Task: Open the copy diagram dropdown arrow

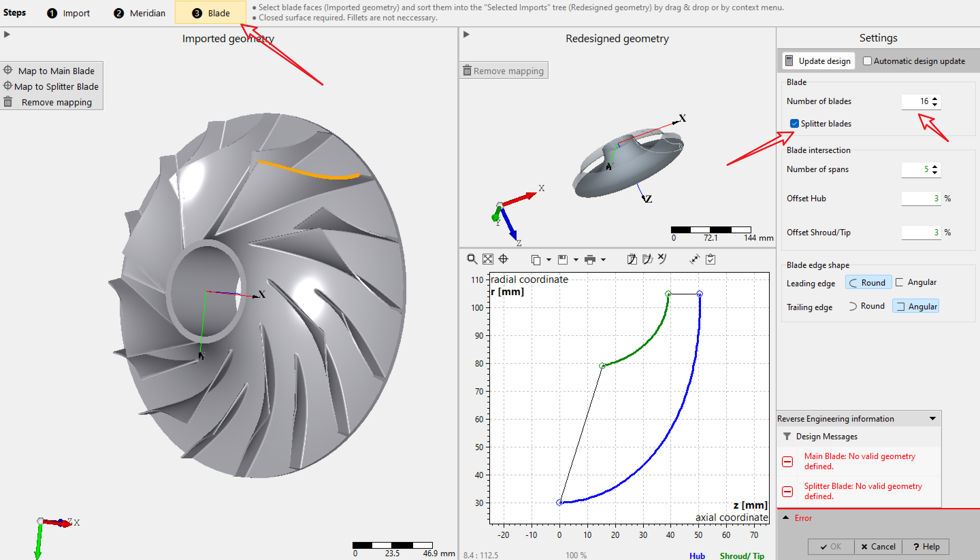Action: tap(549, 260)
